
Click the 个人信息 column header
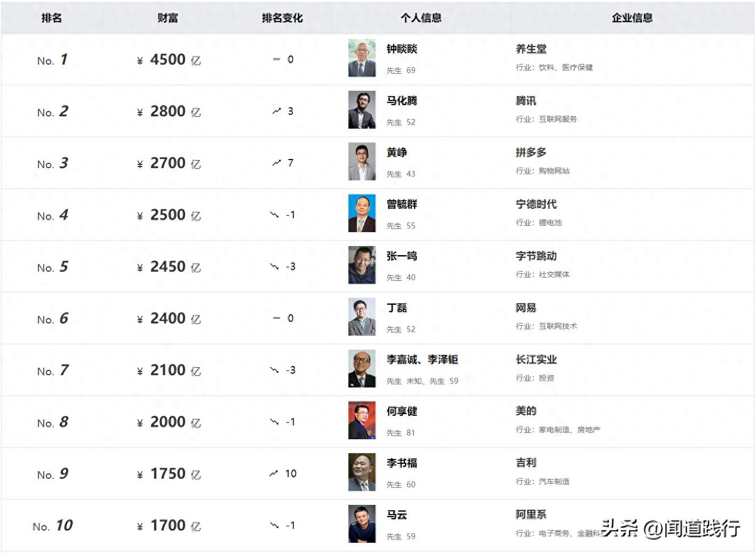click(x=421, y=18)
